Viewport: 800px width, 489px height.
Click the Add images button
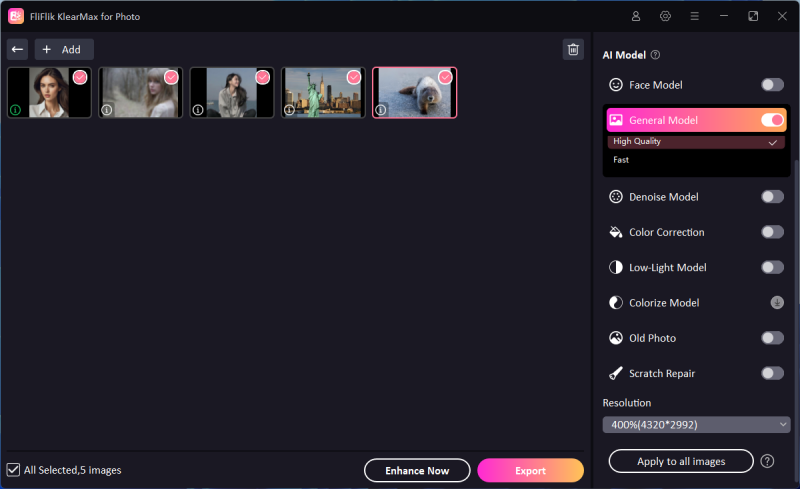coord(64,49)
